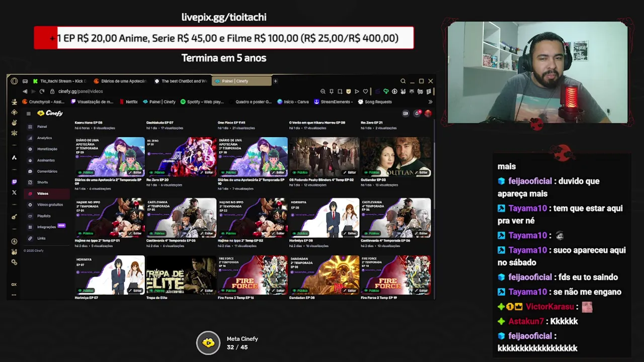
Task: Open the Tropa de Elite thumbnail
Action: [181, 275]
